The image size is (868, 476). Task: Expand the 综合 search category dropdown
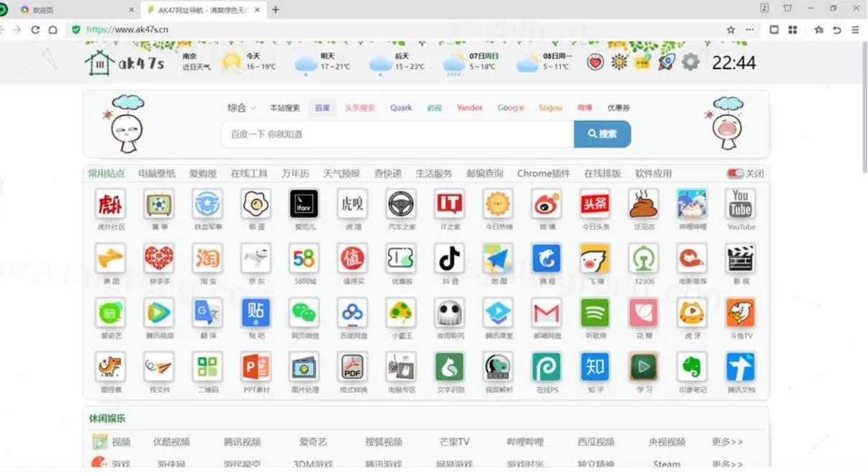(241, 108)
